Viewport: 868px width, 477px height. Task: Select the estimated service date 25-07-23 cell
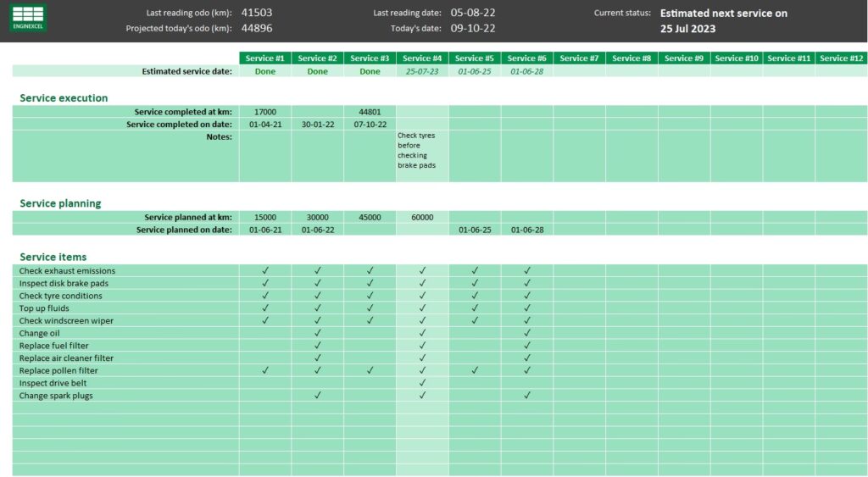click(422, 72)
